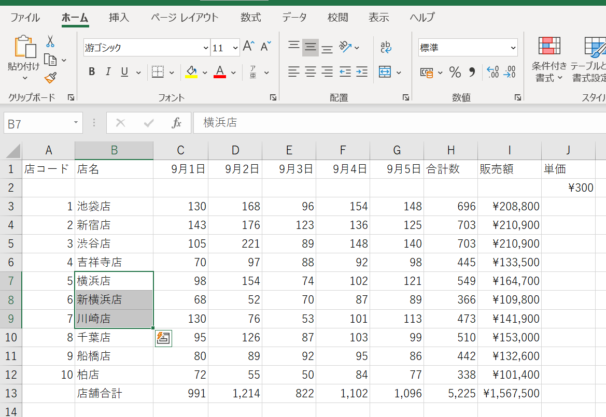Align text left
Image resolution: width=606 pixels, height=417 pixels.
[293, 72]
